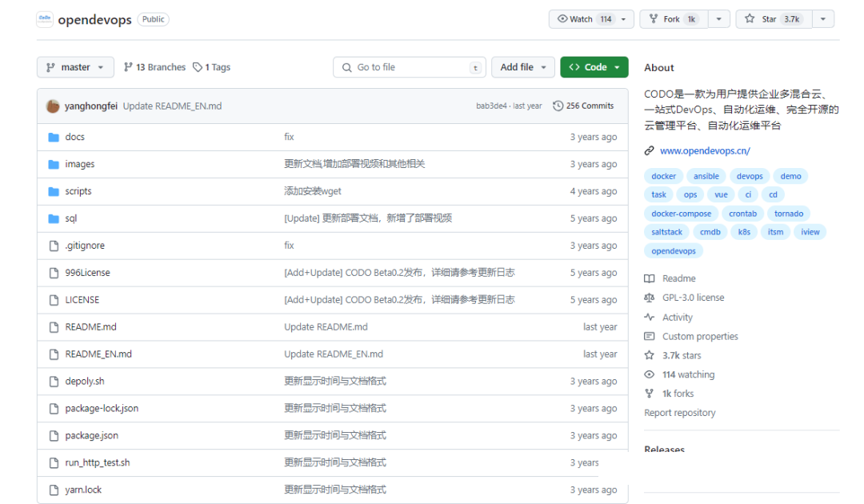Expand the Add file dropdown
Viewport: 864px width, 504px height.
(x=523, y=67)
